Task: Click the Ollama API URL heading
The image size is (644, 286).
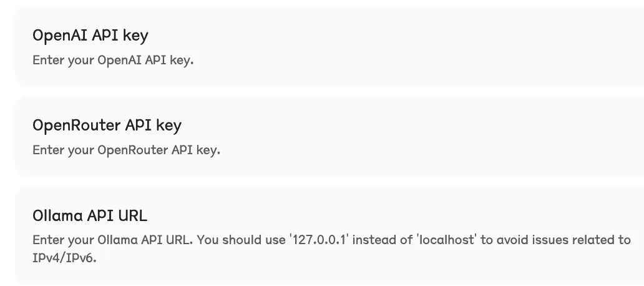Action: pos(90,216)
